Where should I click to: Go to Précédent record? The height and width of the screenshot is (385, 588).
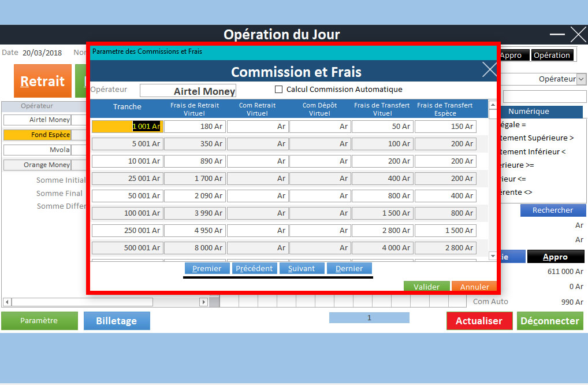[x=254, y=269]
